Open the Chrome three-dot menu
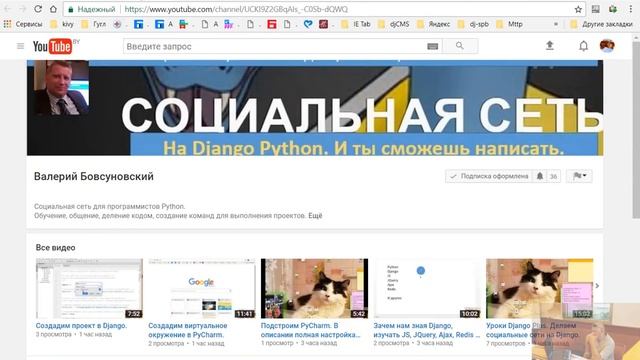640x360 pixels. (x=631, y=9)
